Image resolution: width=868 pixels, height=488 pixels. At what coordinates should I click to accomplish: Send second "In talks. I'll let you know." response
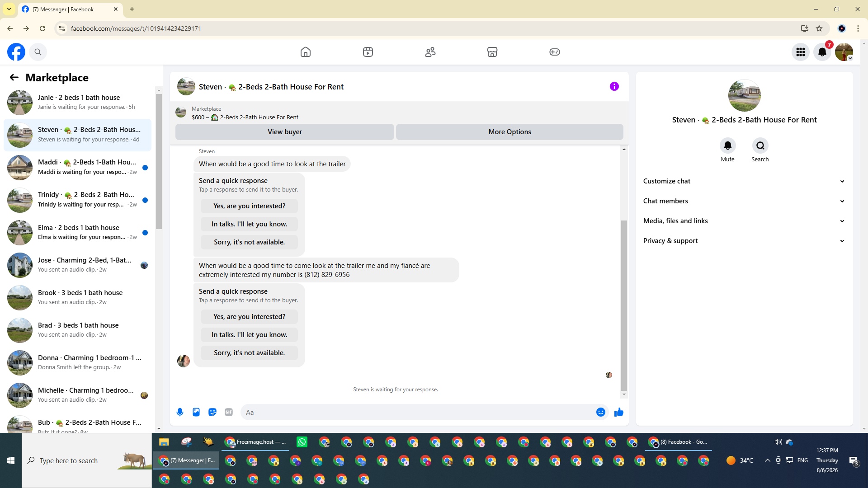point(249,335)
